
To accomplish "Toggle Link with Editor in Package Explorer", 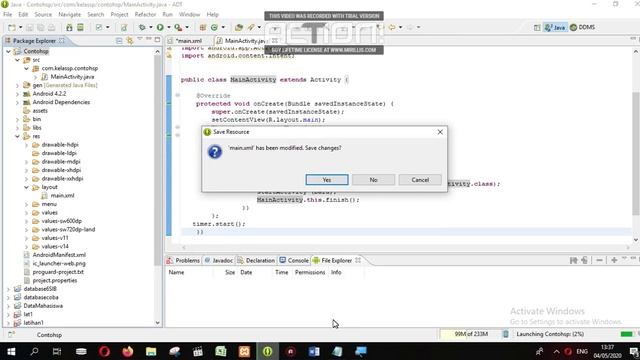I will tap(130, 40).
